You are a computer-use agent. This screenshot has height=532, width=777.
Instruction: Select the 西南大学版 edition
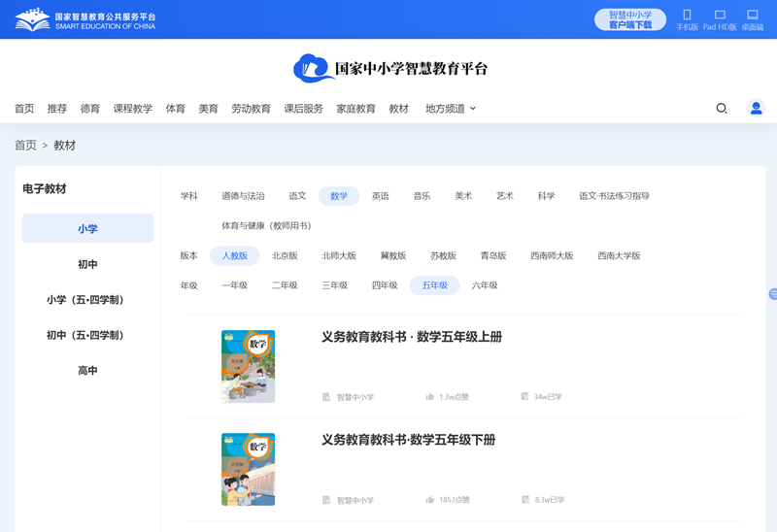pos(619,255)
